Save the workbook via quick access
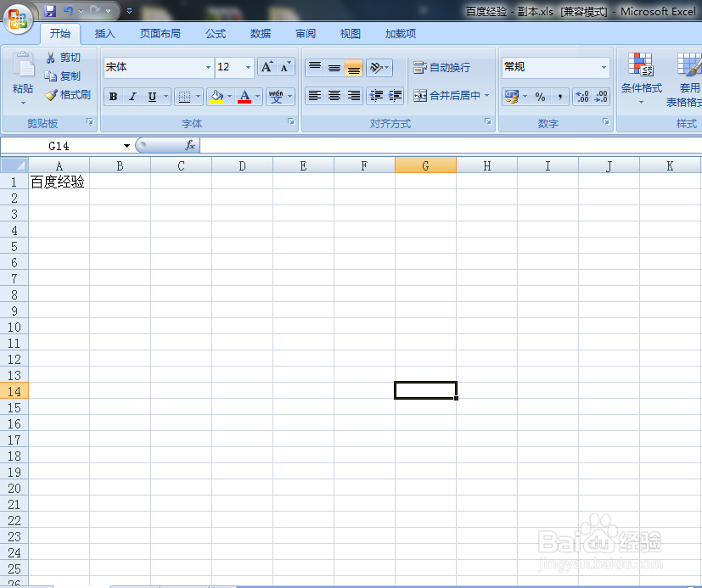The image size is (702, 588). pos(50,11)
